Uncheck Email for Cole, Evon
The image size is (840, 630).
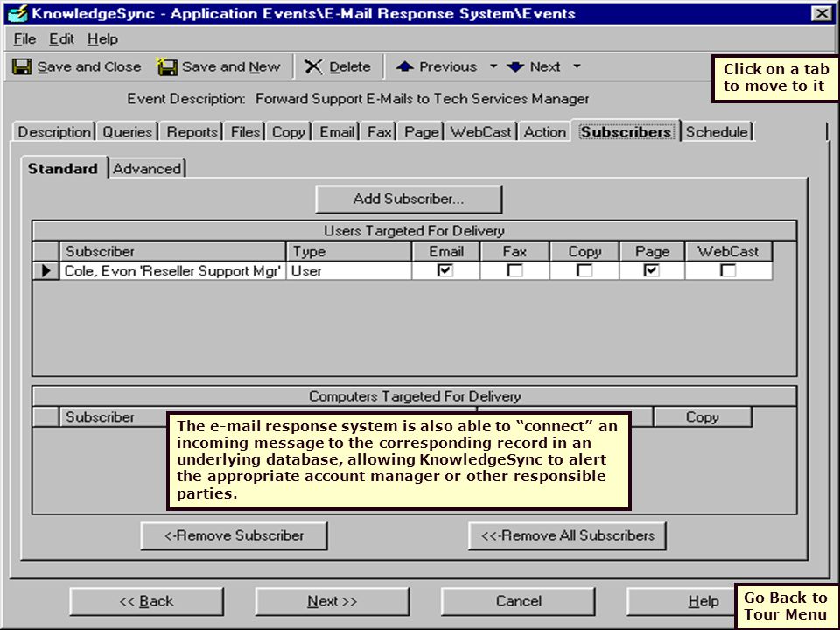point(445,270)
